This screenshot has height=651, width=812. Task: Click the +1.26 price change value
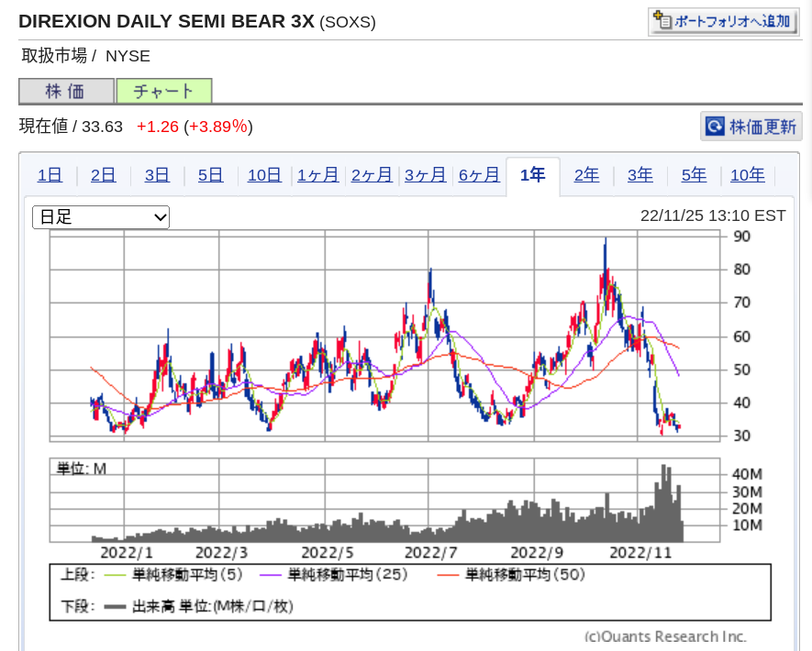click(158, 127)
